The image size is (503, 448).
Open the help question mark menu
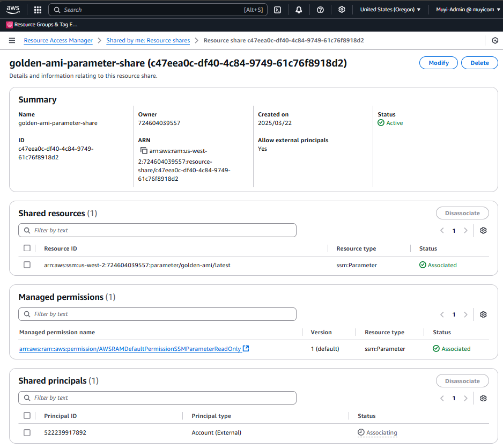click(320, 10)
